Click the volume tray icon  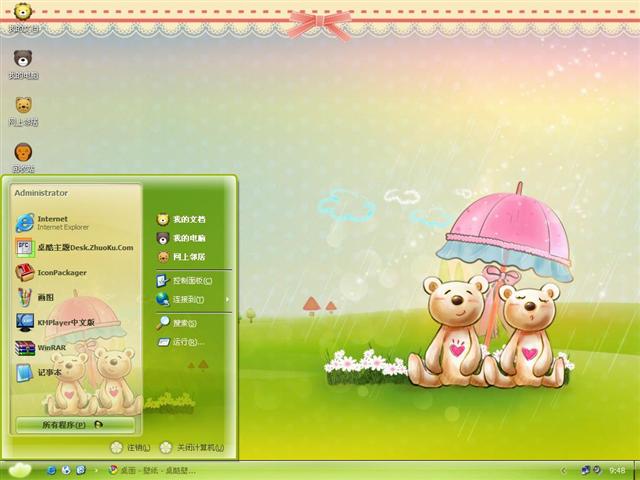(597, 470)
